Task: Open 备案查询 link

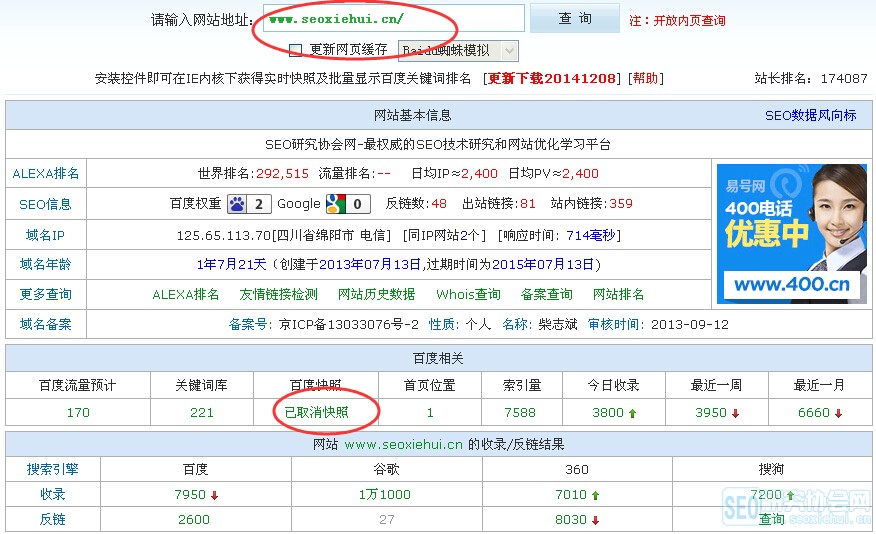Action: 546,294
